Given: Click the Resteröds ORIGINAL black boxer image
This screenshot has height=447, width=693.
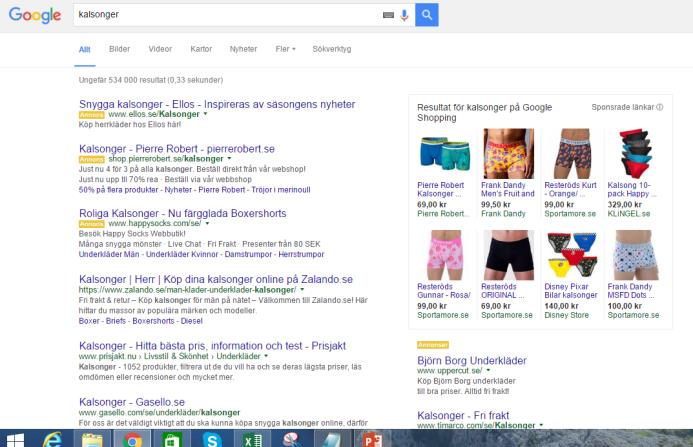Looking at the screenshot, I should [x=508, y=255].
